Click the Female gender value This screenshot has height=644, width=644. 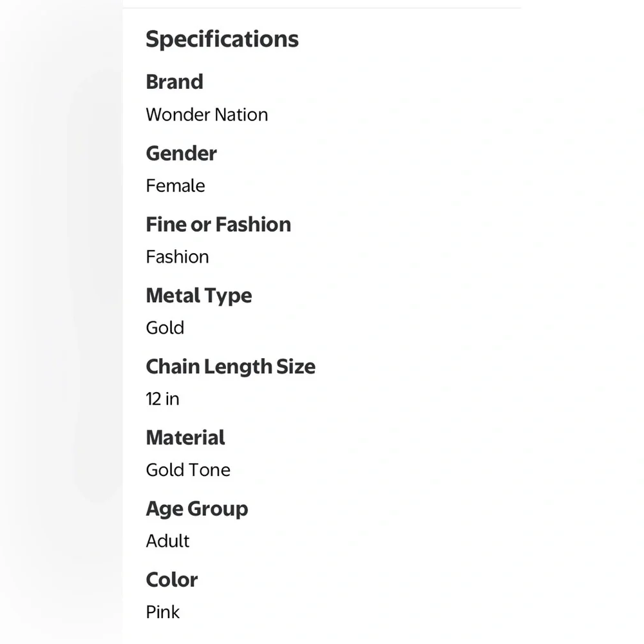pyautogui.click(x=175, y=185)
